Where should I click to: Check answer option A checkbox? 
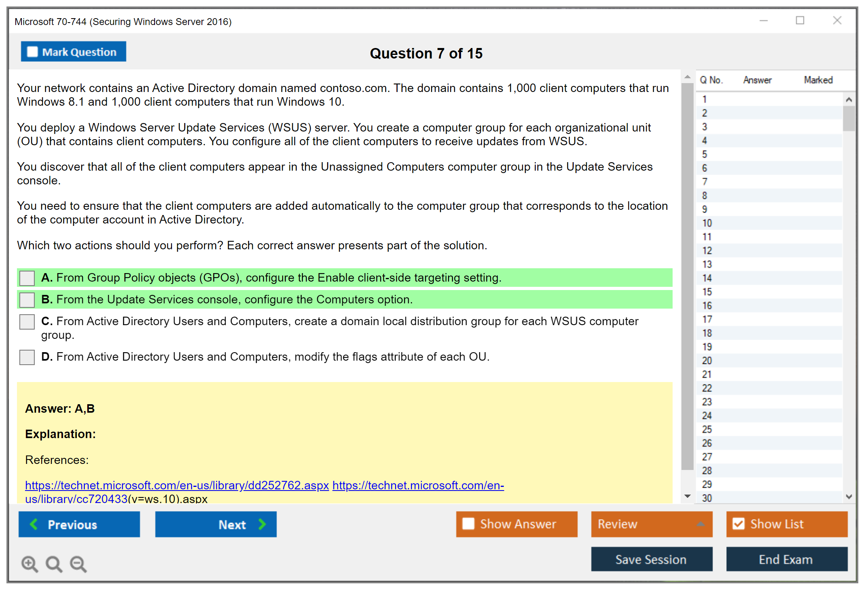27,278
